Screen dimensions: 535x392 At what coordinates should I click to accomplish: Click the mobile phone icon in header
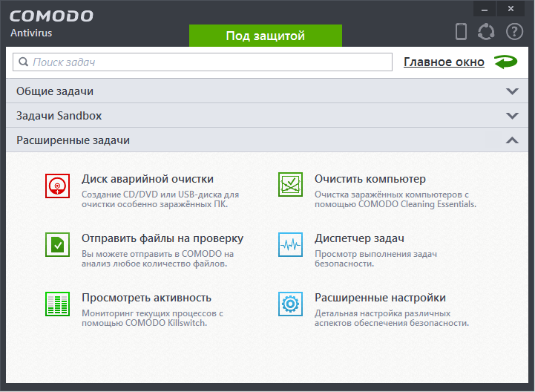pos(462,31)
